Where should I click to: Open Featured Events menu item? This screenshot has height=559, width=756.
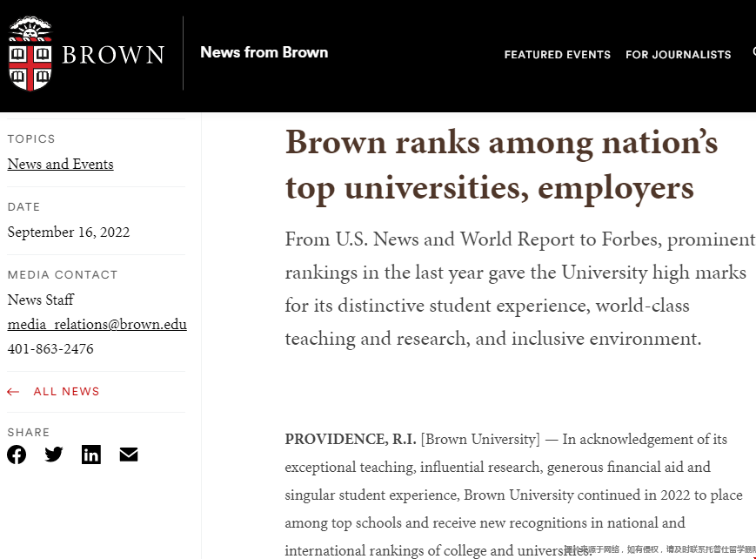(558, 55)
